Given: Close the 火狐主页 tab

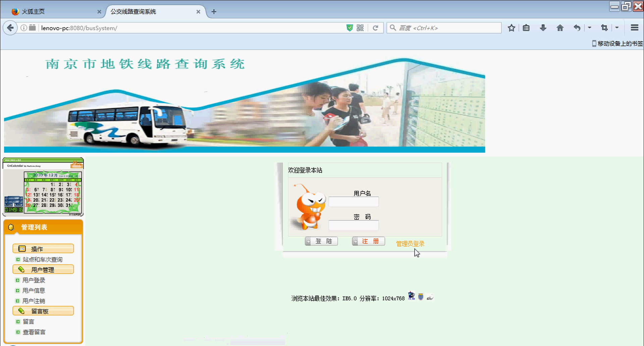Looking at the screenshot, I should coord(99,12).
